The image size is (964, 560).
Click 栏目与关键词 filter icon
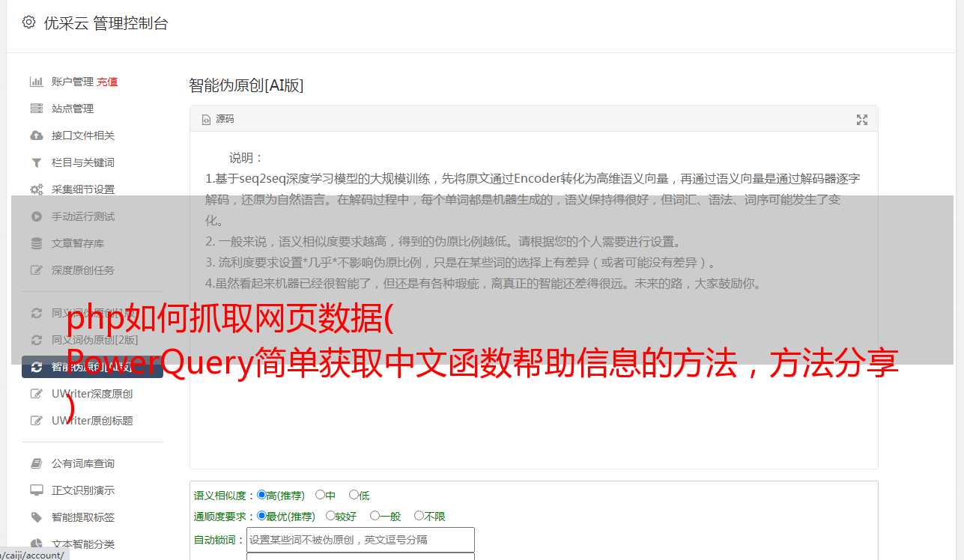tap(36, 162)
